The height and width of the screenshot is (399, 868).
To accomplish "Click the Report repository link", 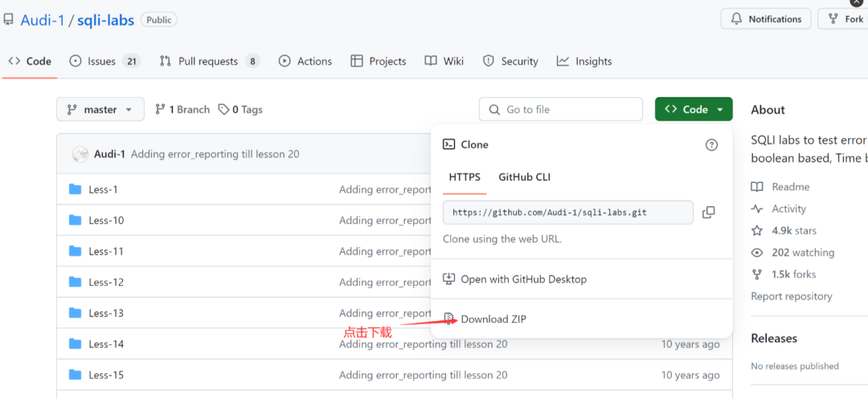I will point(791,296).
